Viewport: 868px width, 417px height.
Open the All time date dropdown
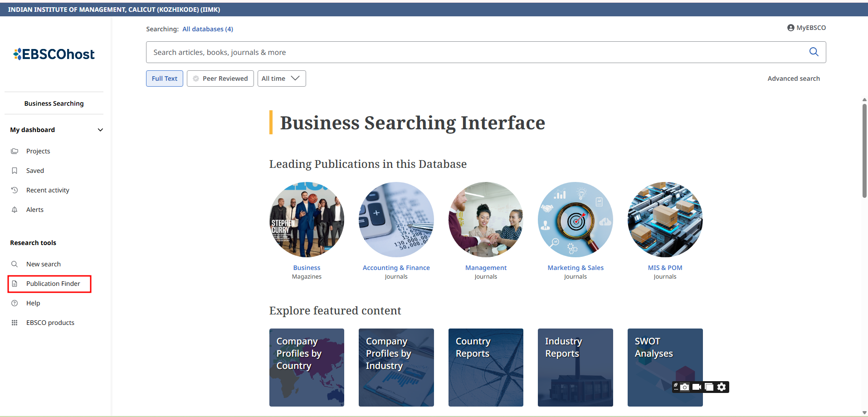pyautogui.click(x=281, y=78)
